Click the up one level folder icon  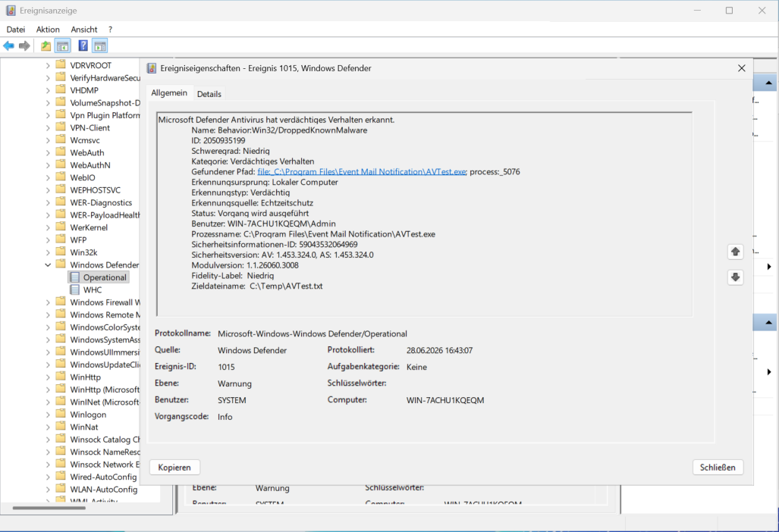coord(46,46)
